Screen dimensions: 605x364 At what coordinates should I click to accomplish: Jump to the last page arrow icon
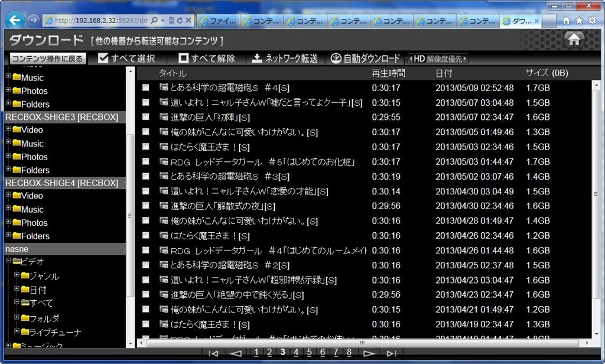click(x=391, y=353)
